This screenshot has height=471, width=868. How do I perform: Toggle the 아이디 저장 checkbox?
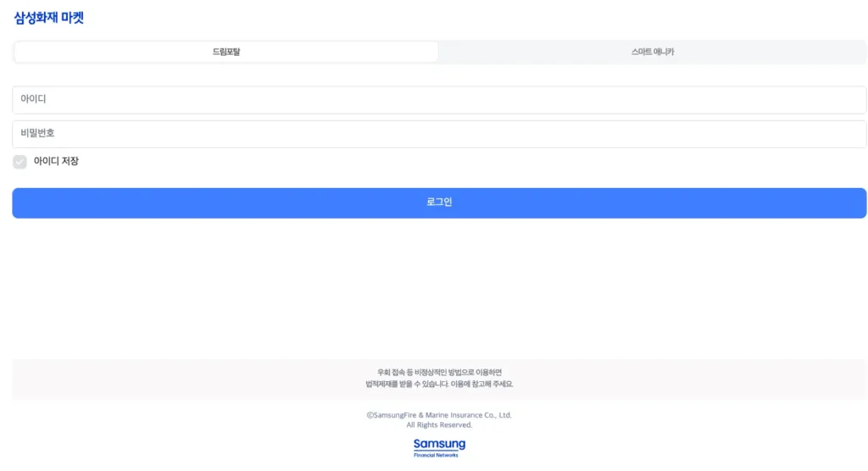point(20,162)
